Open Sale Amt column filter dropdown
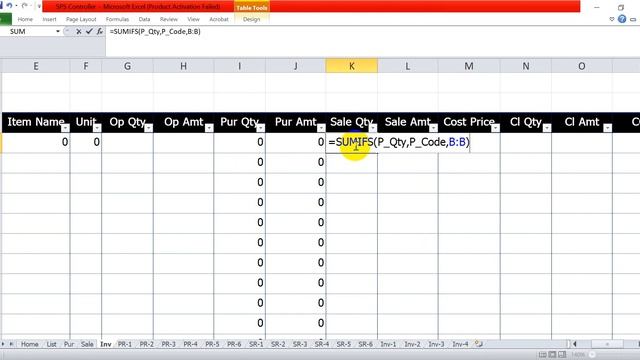The width and height of the screenshot is (640, 360). [433, 128]
